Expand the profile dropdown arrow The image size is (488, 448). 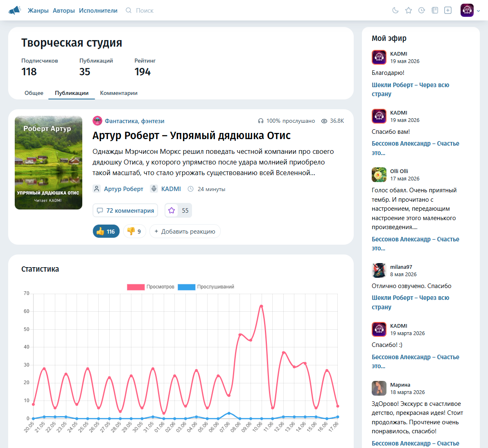(x=478, y=11)
